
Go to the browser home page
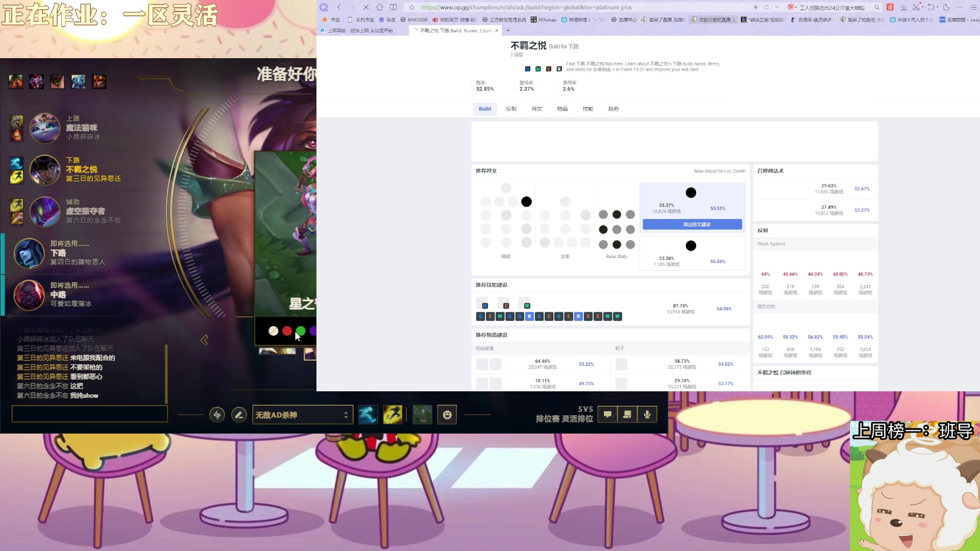(x=379, y=7)
